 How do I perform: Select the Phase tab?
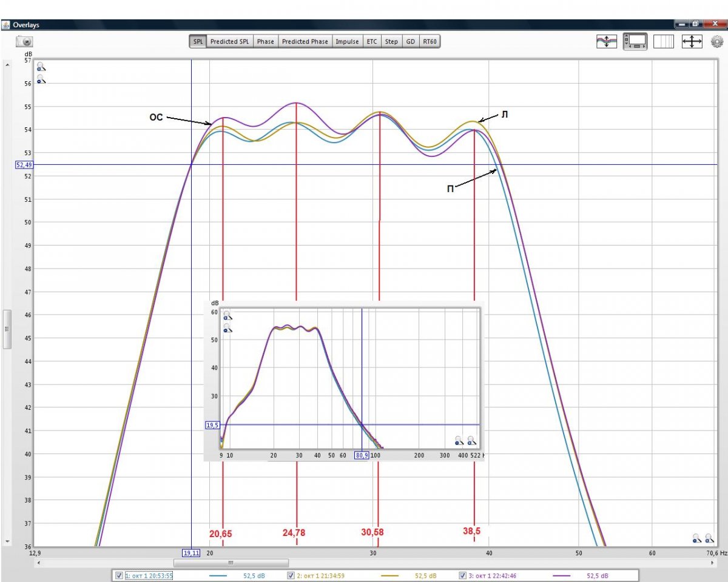[x=265, y=42]
